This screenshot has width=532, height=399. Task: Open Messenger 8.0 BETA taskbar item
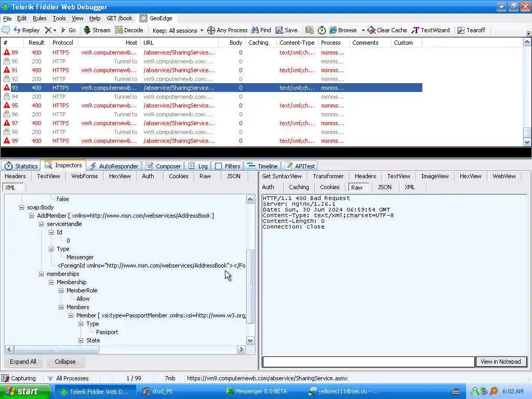coord(257,392)
